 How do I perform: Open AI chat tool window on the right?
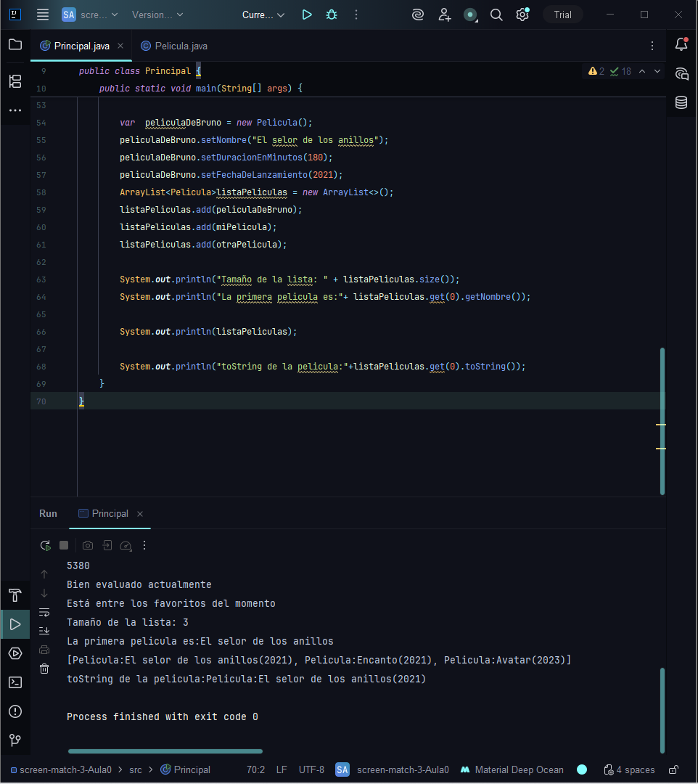pos(681,74)
